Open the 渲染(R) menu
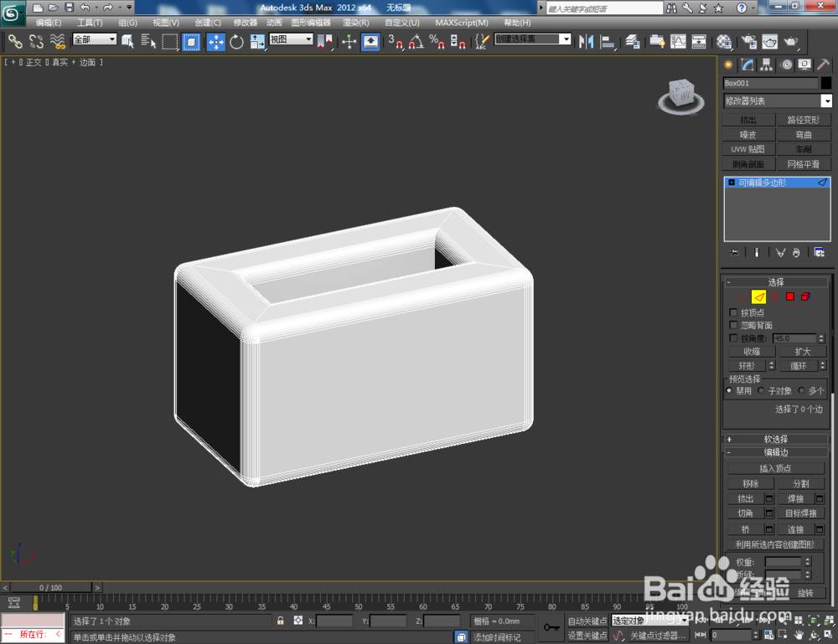Image resolution: width=838 pixels, height=644 pixels. pos(355,23)
